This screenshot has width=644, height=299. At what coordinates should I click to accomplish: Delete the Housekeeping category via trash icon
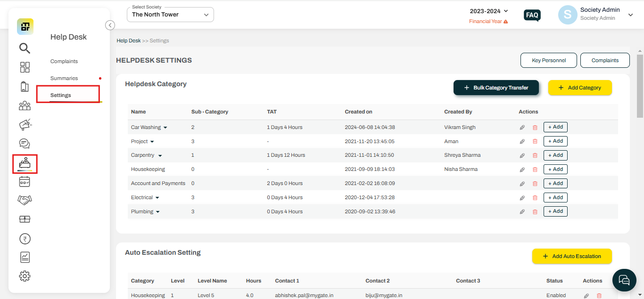click(535, 170)
